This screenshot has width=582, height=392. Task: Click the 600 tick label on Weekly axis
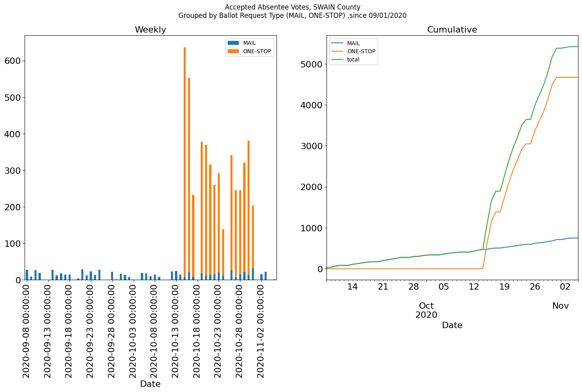tap(13, 61)
